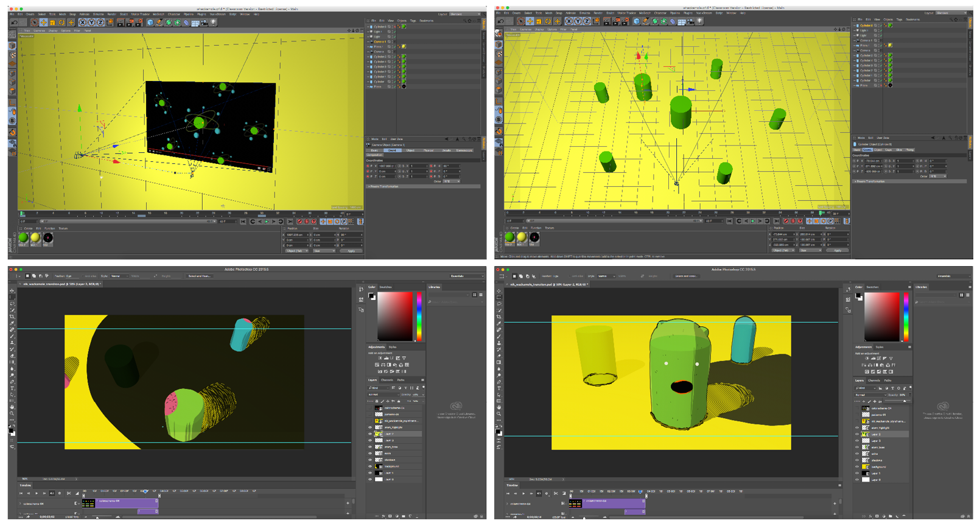Select Eraser tool in dark-canvas Photoshop window

pos(12,356)
